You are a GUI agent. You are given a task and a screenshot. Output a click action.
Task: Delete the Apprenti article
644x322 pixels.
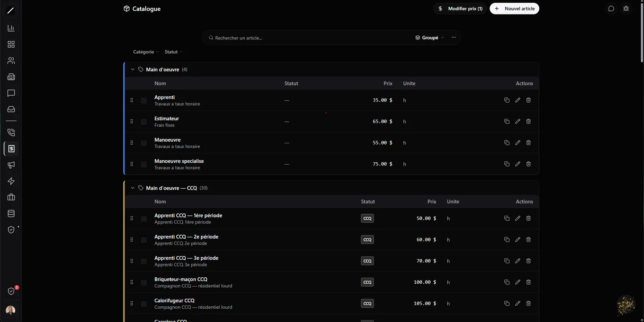(x=528, y=100)
